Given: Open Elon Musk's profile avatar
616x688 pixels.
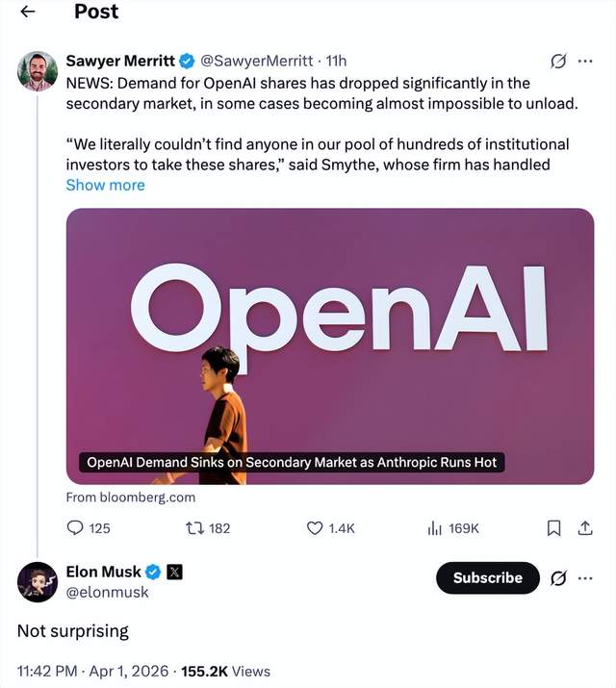Looking at the screenshot, I should tap(38, 581).
